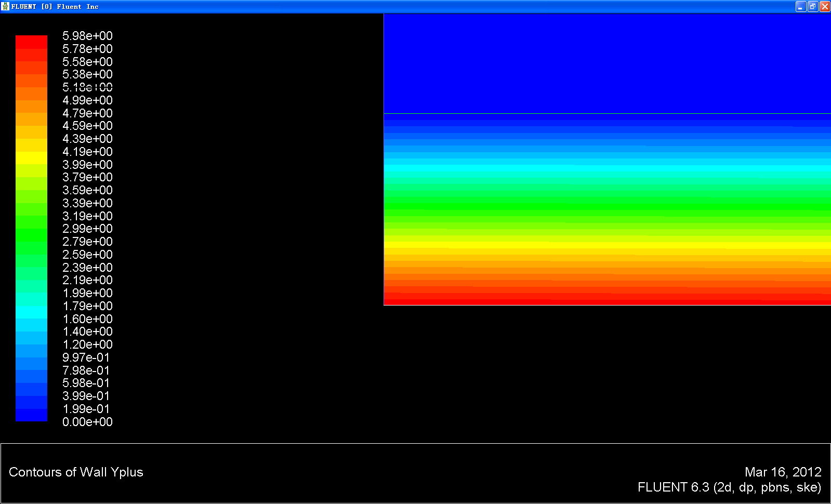The height and width of the screenshot is (504, 831).
Task: Click the 5.98e-01 legend value
Action: pyautogui.click(x=86, y=383)
